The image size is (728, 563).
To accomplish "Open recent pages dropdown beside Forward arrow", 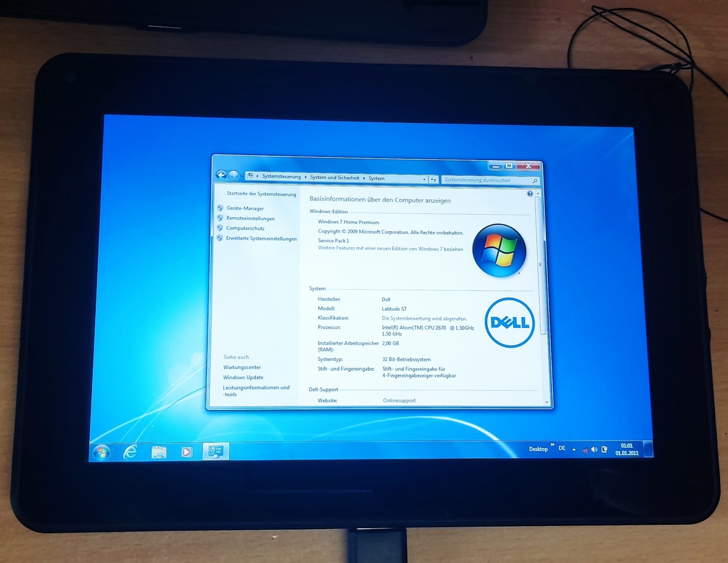I will point(242,177).
